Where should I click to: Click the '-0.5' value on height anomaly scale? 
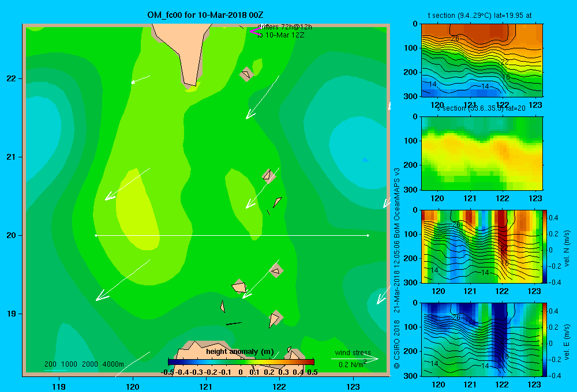[x=168, y=372]
